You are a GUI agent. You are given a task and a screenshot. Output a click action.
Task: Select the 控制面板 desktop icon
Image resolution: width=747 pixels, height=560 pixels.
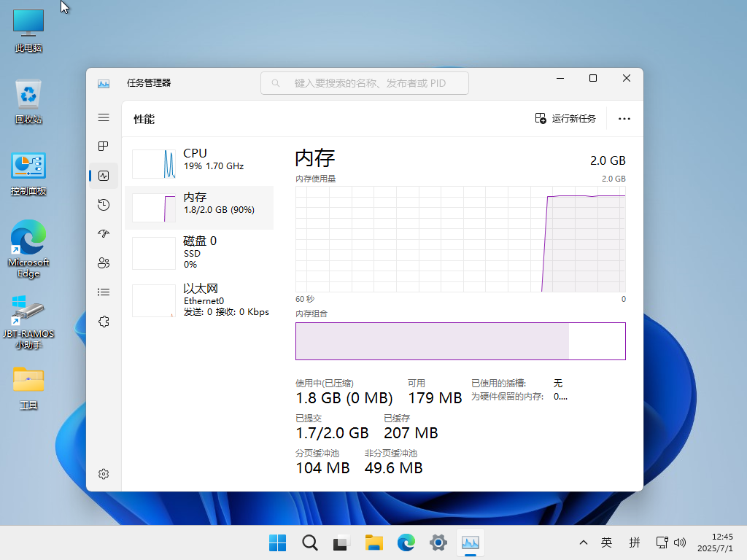point(28,174)
